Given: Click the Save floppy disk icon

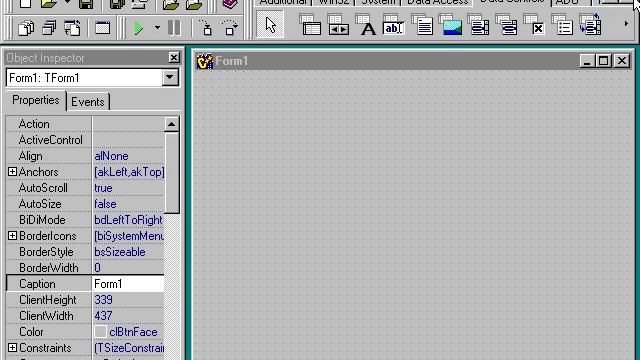Looking at the screenshot, I should (86, 4).
